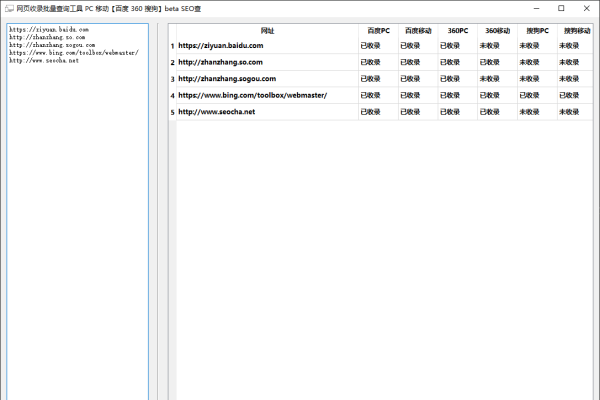
Task: Click the 搜狗移动 column header
Action: (x=575, y=32)
